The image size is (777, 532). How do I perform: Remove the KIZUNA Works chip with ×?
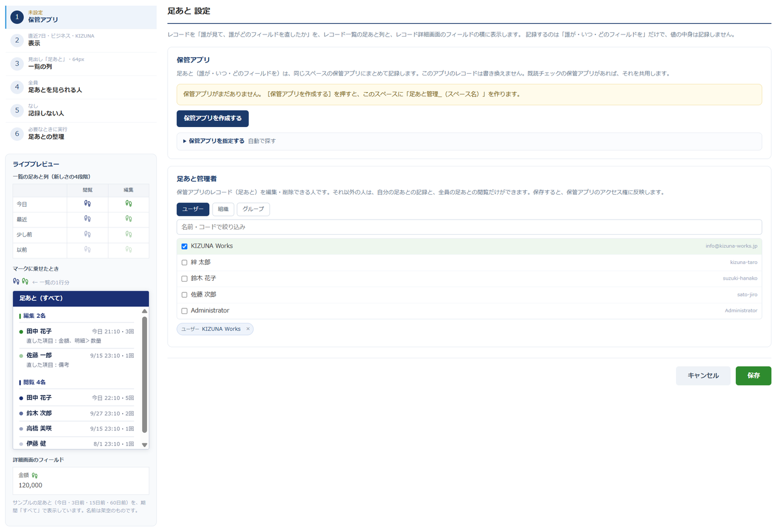tap(248, 329)
